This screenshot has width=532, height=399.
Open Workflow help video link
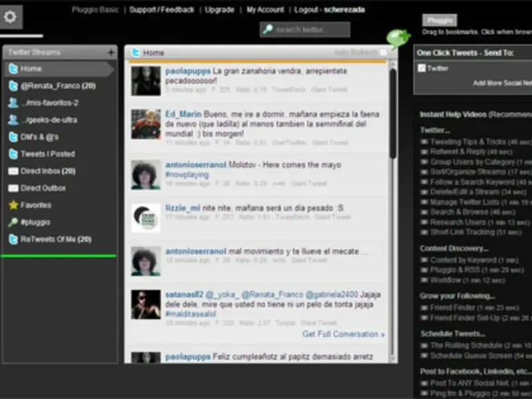click(x=468, y=280)
